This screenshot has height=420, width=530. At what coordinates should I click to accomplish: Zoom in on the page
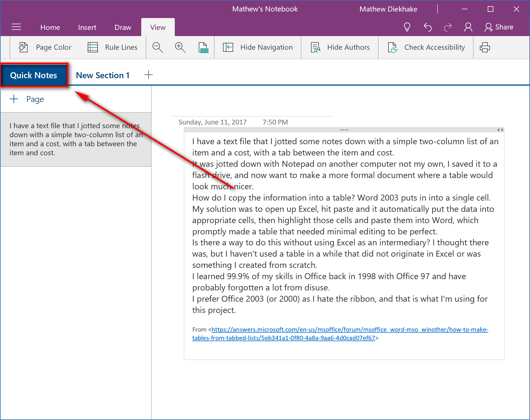pyautogui.click(x=180, y=47)
